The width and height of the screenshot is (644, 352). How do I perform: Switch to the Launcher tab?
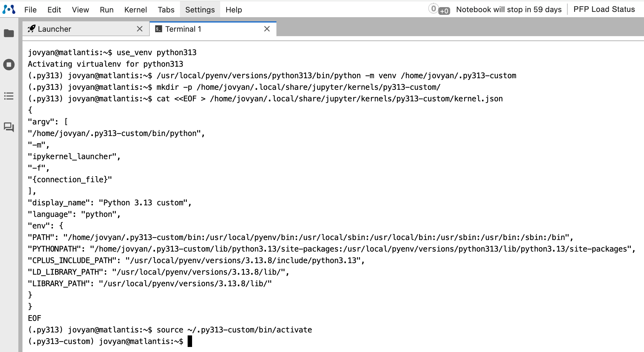pos(54,29)
